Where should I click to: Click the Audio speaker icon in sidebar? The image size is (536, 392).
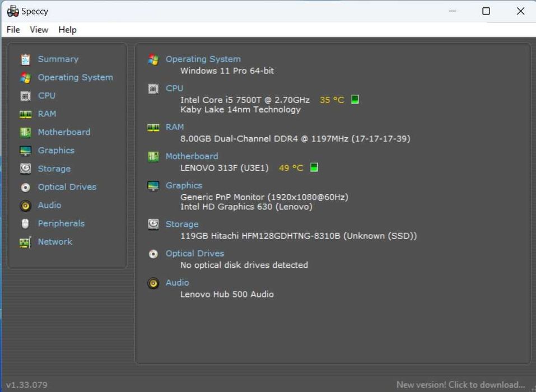click(25, 206)
